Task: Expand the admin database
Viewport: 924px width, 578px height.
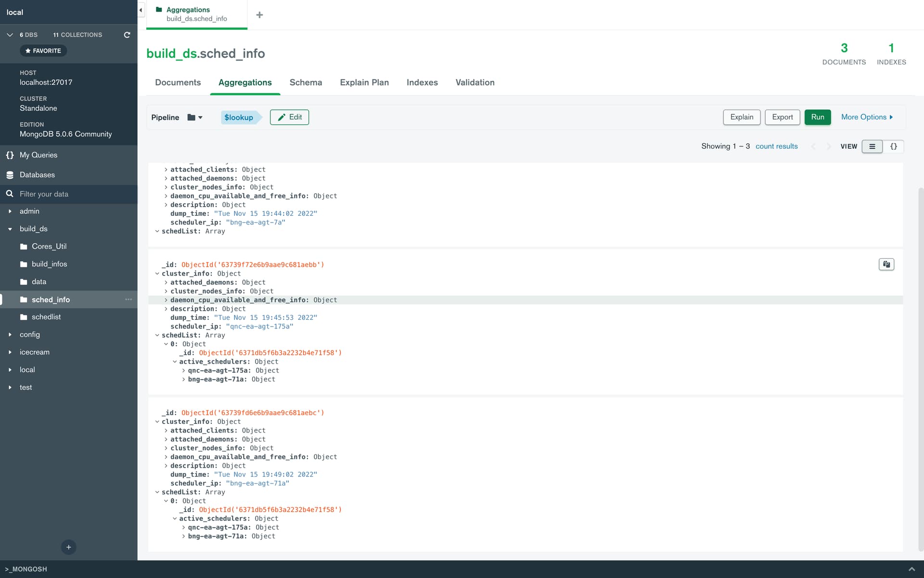Action: [x=10, y=211]
